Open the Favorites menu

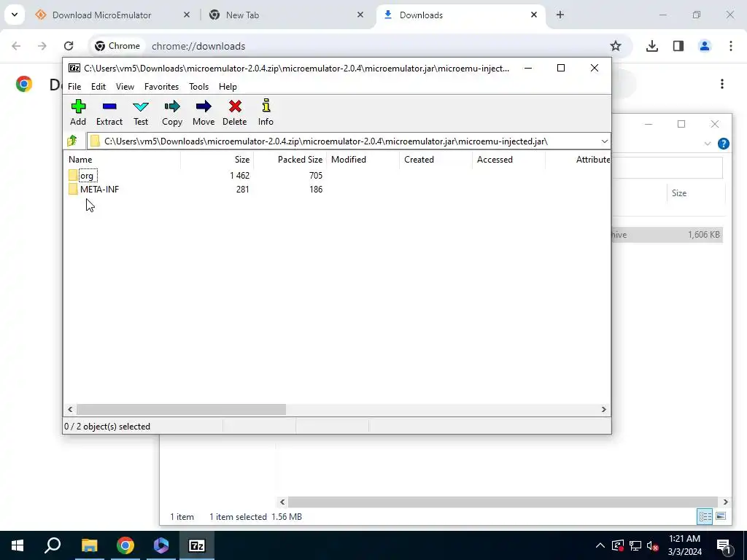(x=161, y=87)
